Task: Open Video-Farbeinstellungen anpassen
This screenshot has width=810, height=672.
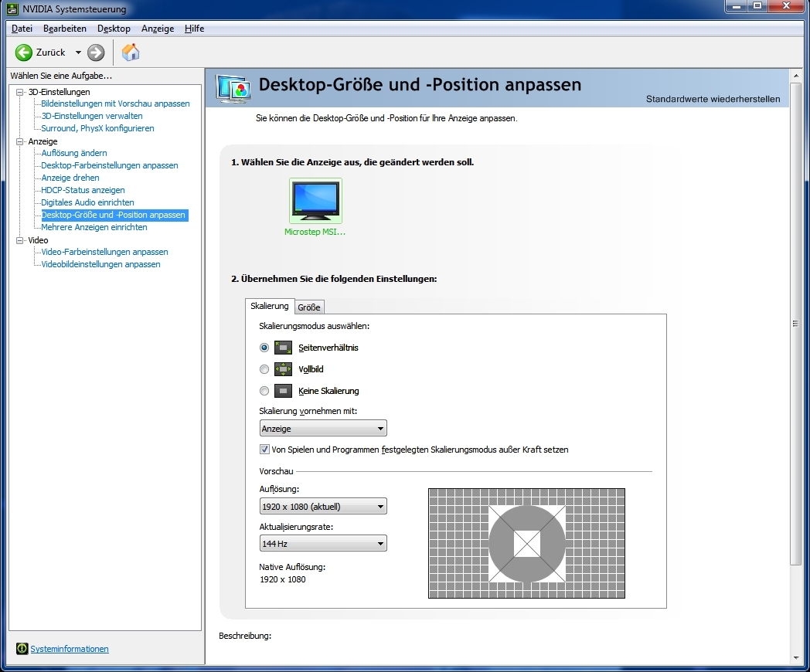Action: click(x=104, y=252)
